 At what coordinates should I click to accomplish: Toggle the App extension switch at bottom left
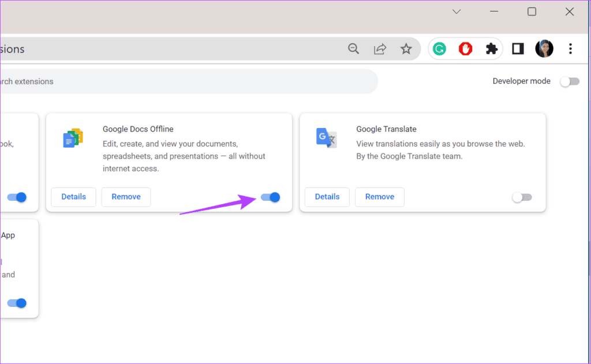coord(17,303)
